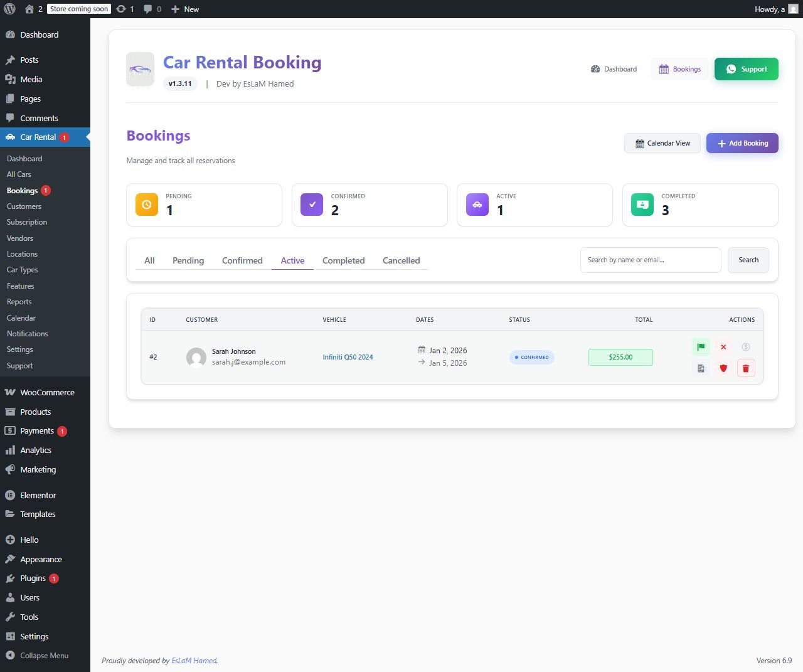This screenshot has width=803, height=672.
Task: Open the + New menu in admin bar
Action: point(185,9)
